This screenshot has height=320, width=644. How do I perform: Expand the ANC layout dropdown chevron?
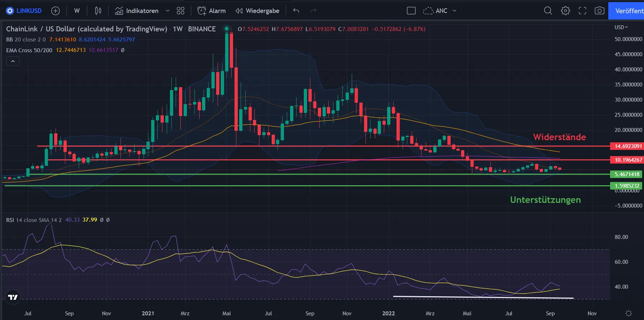[x=455, y=11]
